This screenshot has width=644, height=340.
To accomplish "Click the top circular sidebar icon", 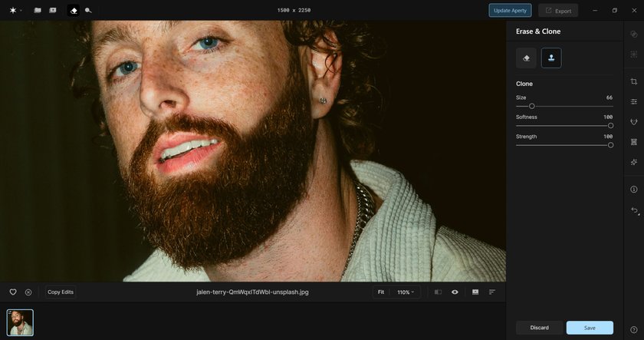I will click(634, 34).
